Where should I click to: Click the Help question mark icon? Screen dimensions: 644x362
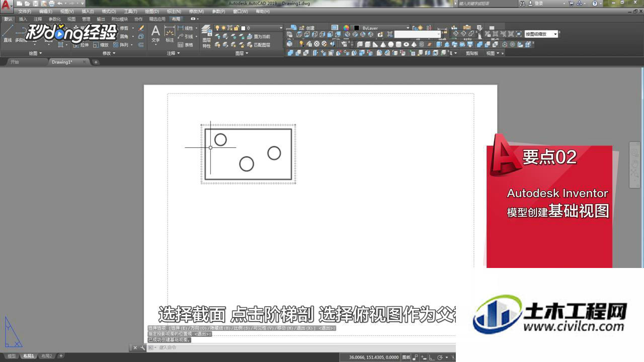pyautogui.click(x=595, y=3)
